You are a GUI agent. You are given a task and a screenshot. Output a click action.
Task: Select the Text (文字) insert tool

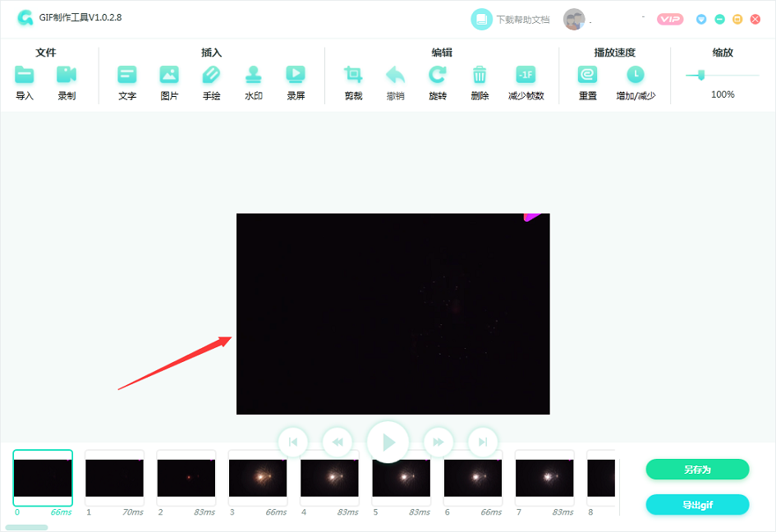(x=127, y=76)
